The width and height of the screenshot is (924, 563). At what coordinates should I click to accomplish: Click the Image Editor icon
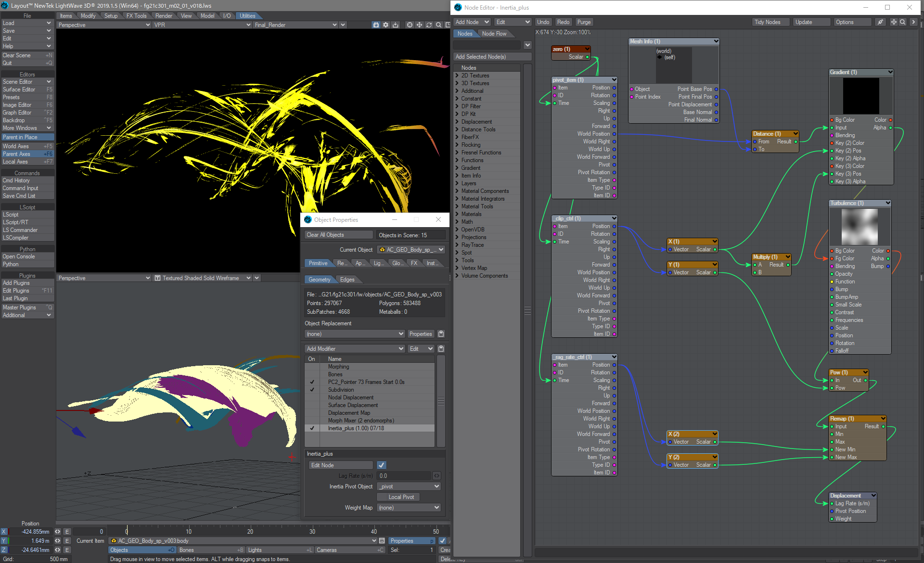point(26,105)
